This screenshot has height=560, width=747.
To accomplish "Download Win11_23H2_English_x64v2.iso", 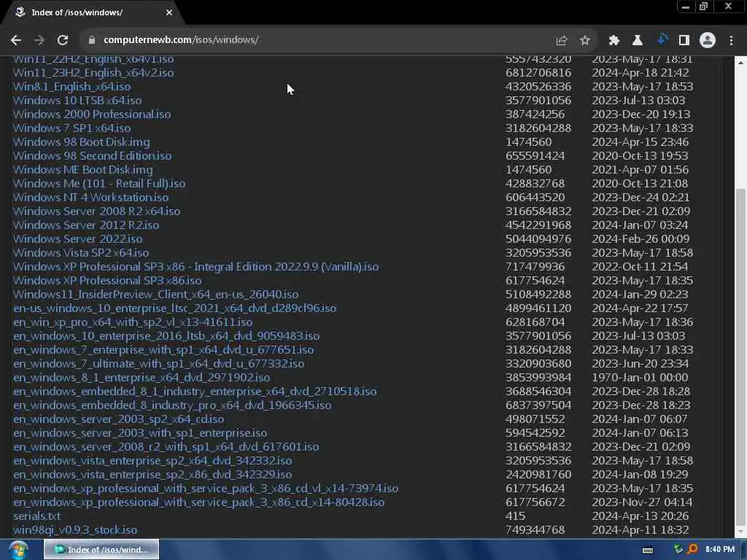I will (x=93, y=73).
